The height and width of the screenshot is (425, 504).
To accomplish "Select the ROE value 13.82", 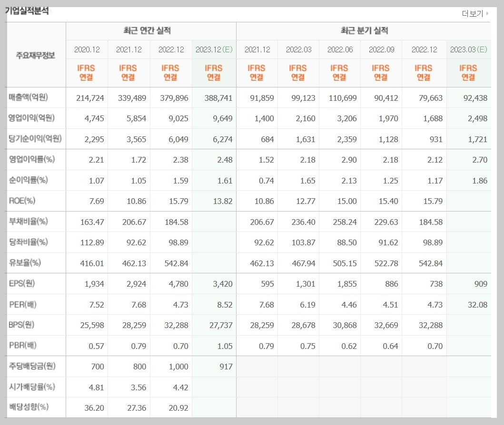I will (223, 202).
